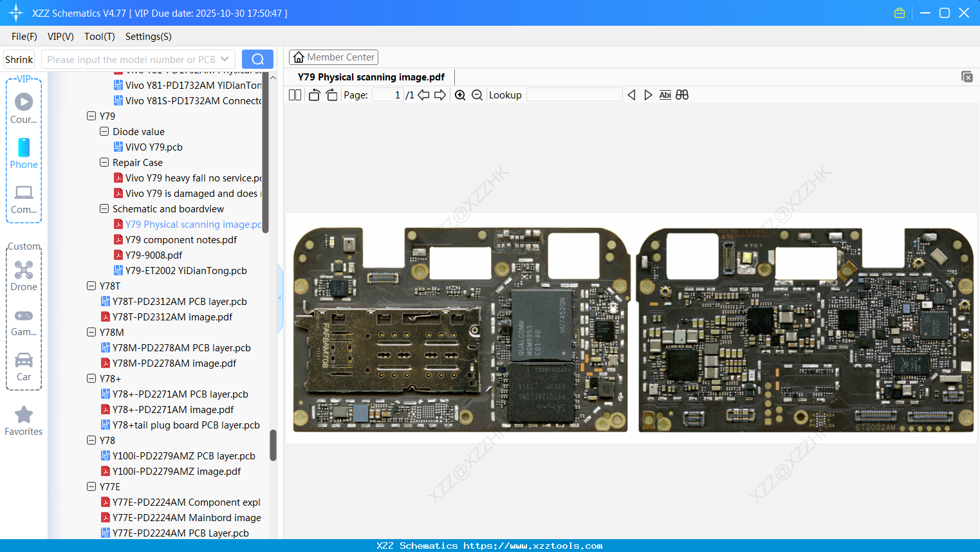Click the binoculars search icon
The width and height of the screenshot is (980, 552).
click(682, 95)
